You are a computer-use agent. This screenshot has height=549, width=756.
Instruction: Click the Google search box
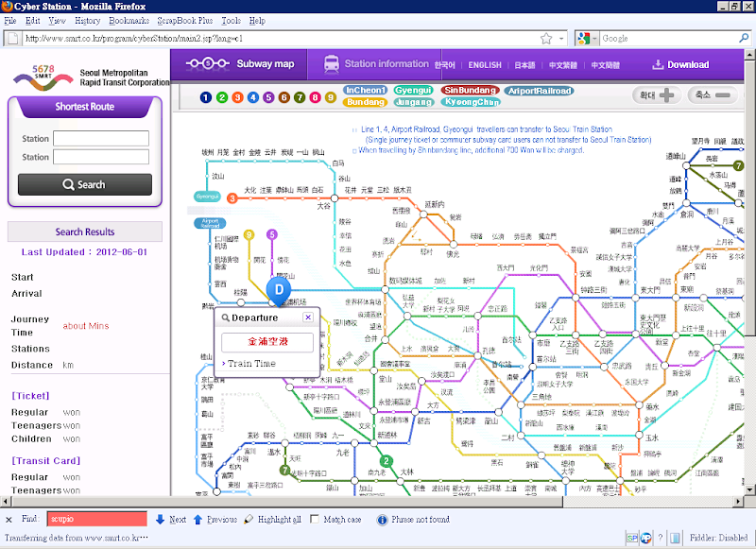pos(669,39)
